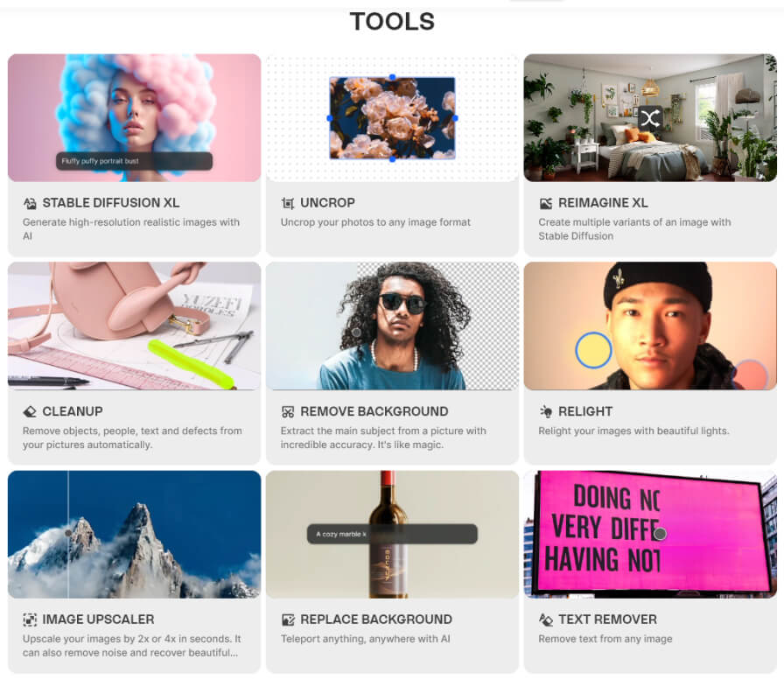Click the Image Upscaler icon
This screenshot has height=680, width=784.
(x=30, y=620)
